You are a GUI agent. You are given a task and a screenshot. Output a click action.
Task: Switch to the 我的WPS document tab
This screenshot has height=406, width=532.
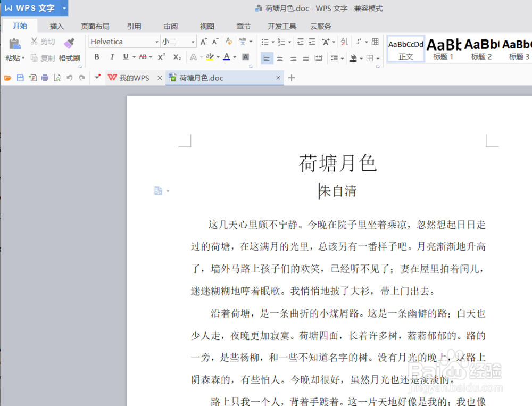pos(134,78)
